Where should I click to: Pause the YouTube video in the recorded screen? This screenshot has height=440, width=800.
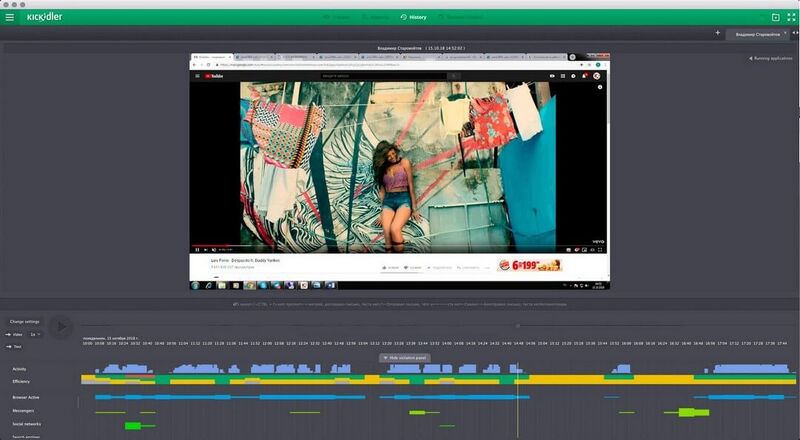[x=197, y=250]
